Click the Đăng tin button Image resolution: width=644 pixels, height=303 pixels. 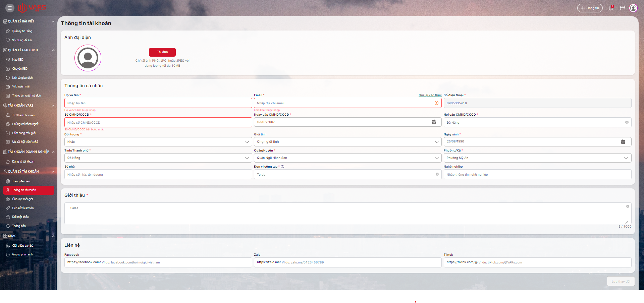(590, 8)
